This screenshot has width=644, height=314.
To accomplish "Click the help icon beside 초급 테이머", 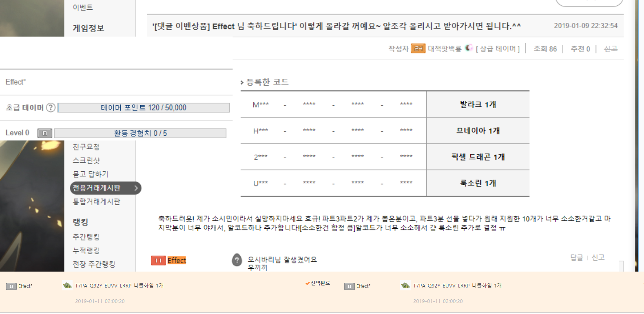I will 51,108.
